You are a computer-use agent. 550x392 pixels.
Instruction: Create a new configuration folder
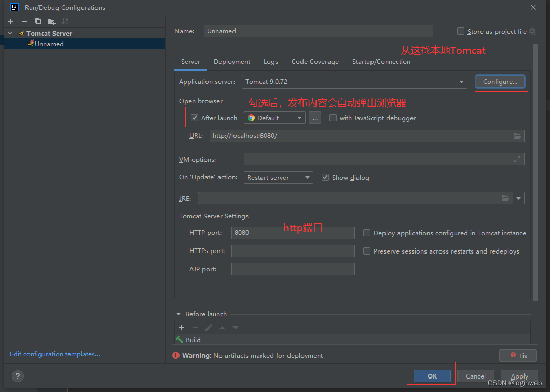pos(51,21)
